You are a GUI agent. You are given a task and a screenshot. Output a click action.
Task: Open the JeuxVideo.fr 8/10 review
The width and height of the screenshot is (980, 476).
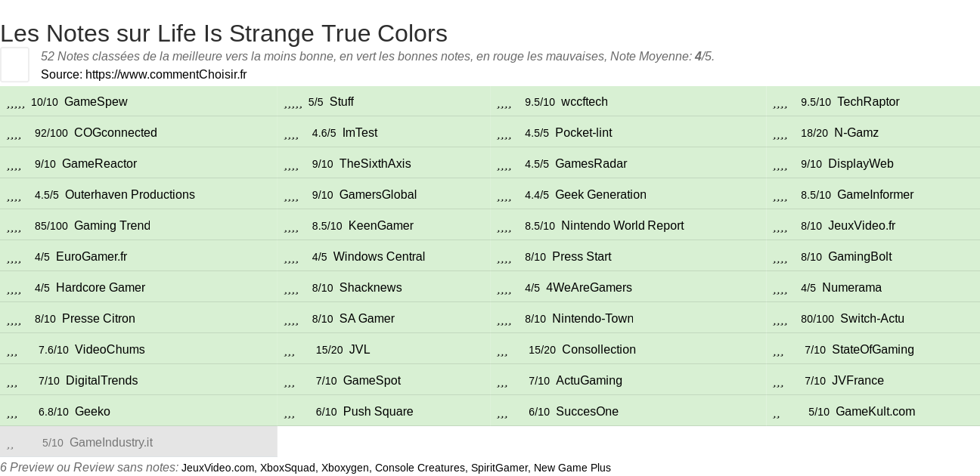point(862,226)
